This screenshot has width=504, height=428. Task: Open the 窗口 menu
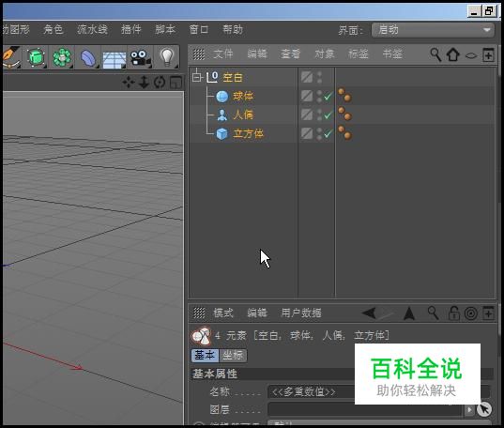point(199,30)
